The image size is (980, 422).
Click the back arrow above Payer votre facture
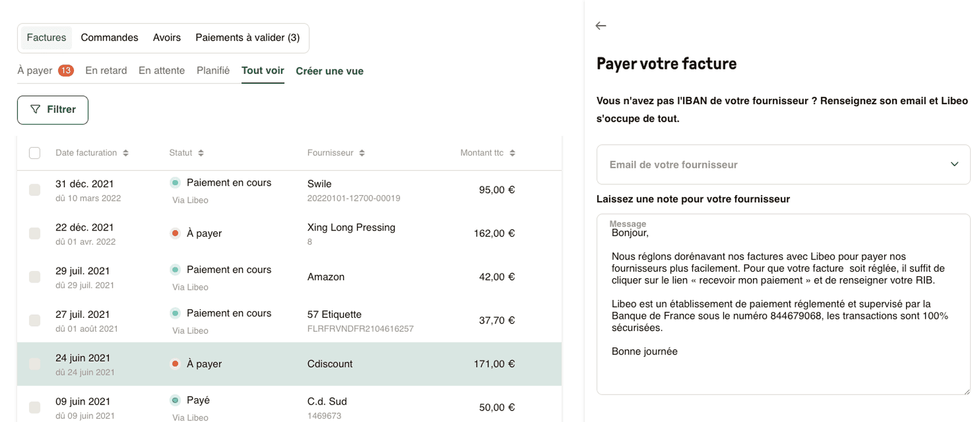[600, 25]
